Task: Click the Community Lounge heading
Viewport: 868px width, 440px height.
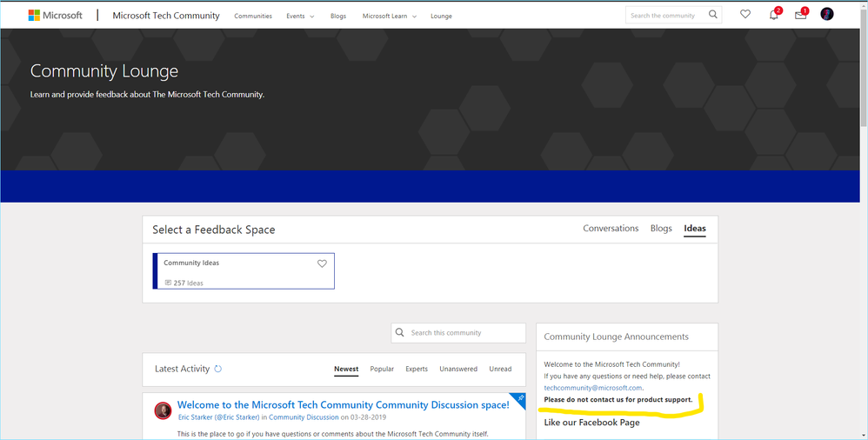Action: 104,70
